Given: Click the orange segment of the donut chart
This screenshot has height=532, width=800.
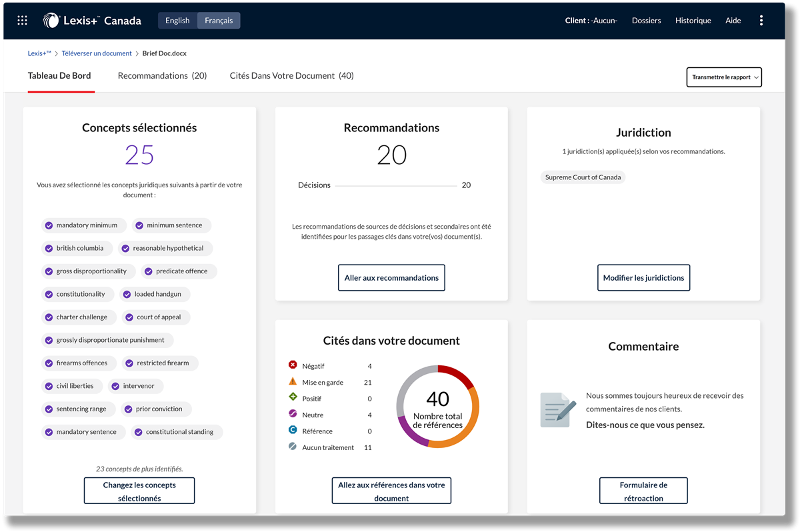Looking at the screenshot, I should (x=468, y=421).
